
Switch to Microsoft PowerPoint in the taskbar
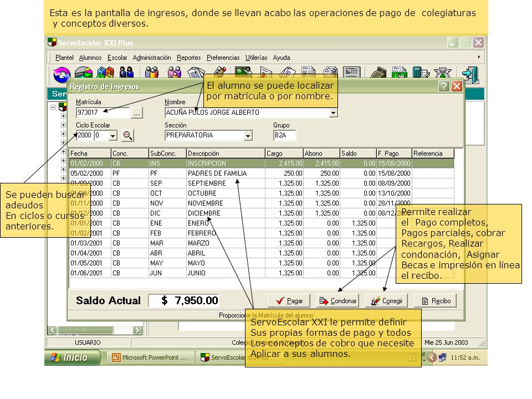[150, 357]
